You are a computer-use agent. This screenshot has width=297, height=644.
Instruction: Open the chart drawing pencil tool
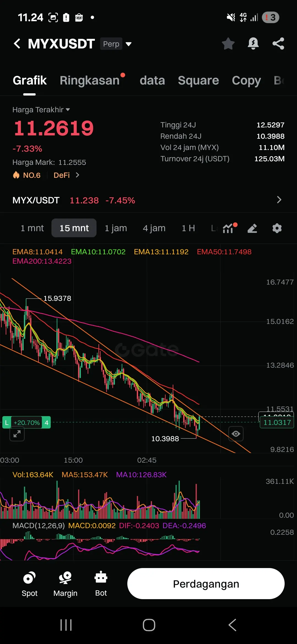pos(252,228)
